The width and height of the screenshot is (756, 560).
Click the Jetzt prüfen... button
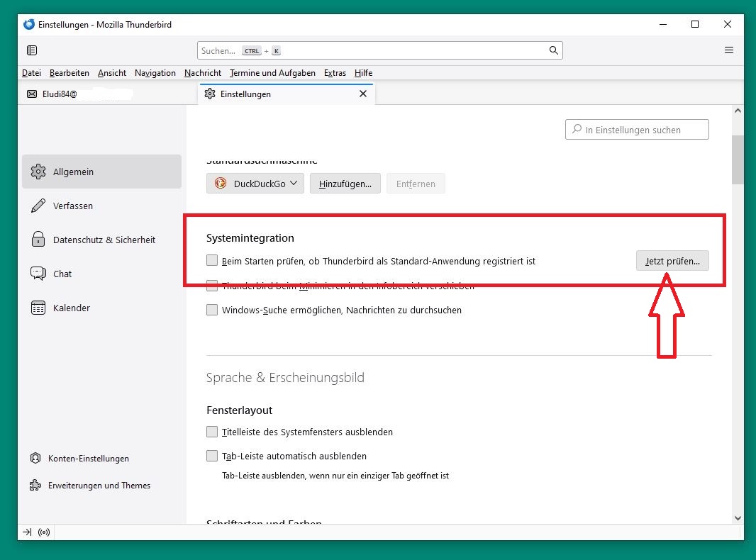pos(672,261)
